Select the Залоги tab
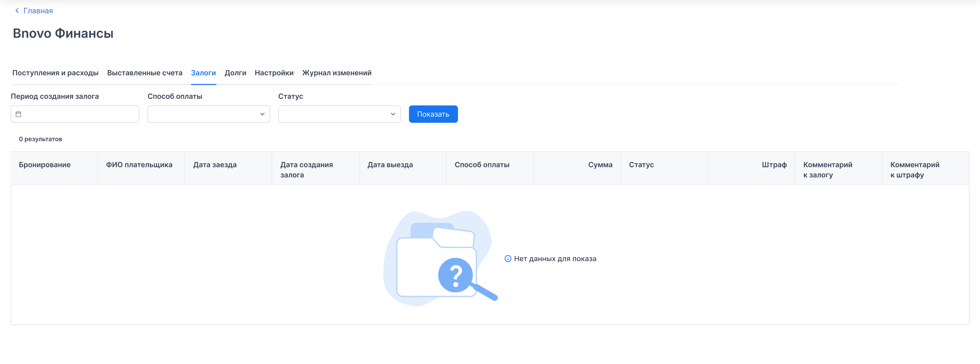980x364 pixels. pyautogui.click(x=203, y=73)
